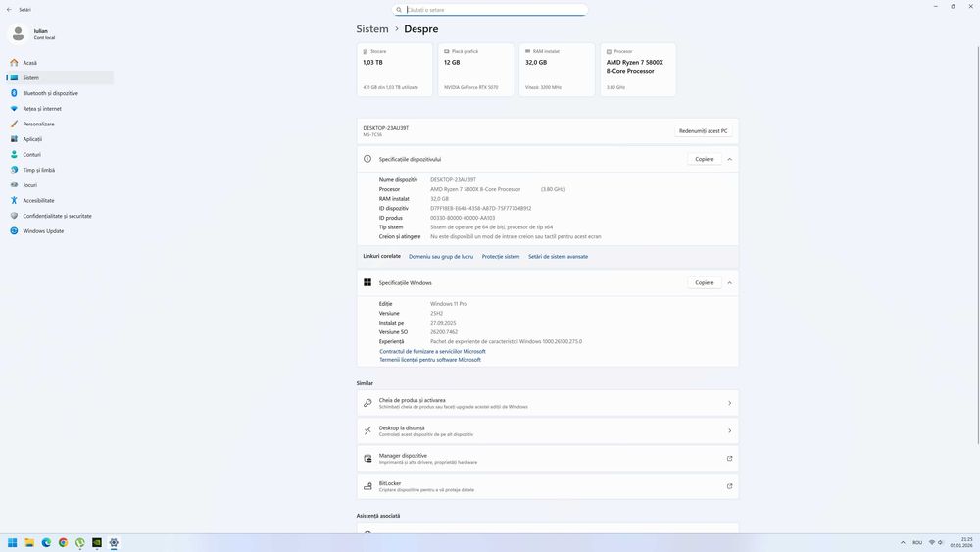This screenshot has height=552, width=980.
Task: Open Cheia de produs și activarea
Action: tap(547, 403)
